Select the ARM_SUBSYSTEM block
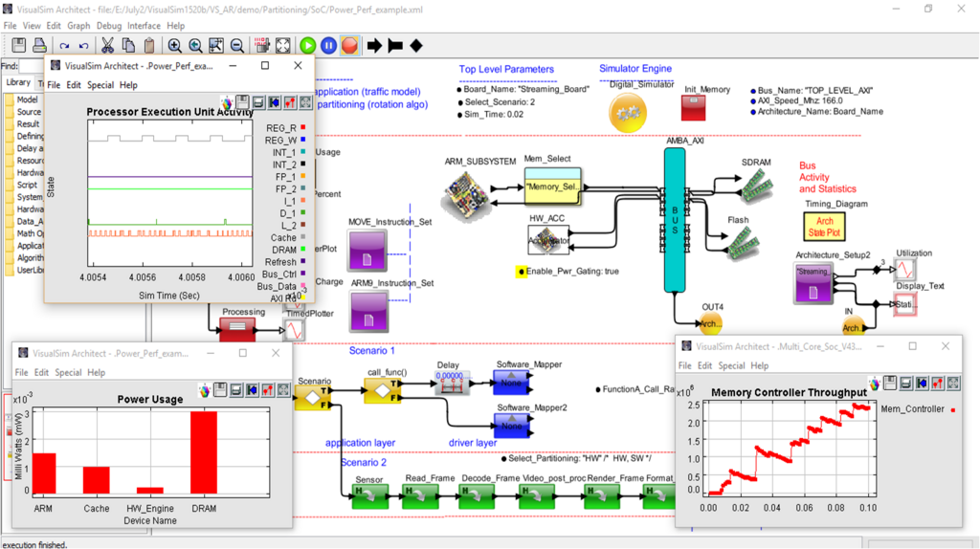Viewport: 980px width, 549px height. click(466, 195)
